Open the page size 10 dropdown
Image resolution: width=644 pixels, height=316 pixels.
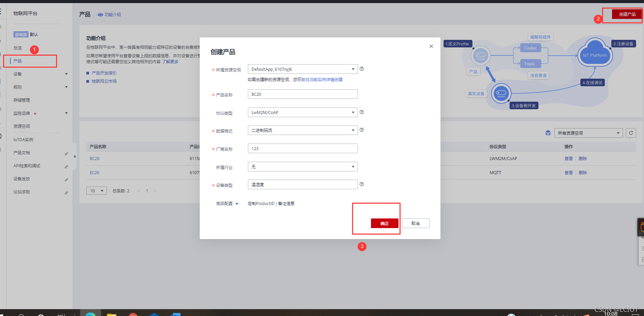coord(97,191)
